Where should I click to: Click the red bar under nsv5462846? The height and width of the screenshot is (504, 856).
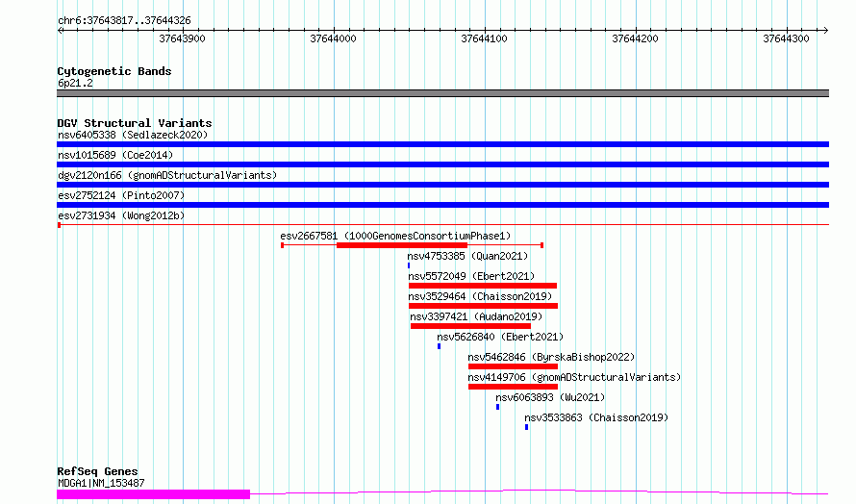(513, 366)
